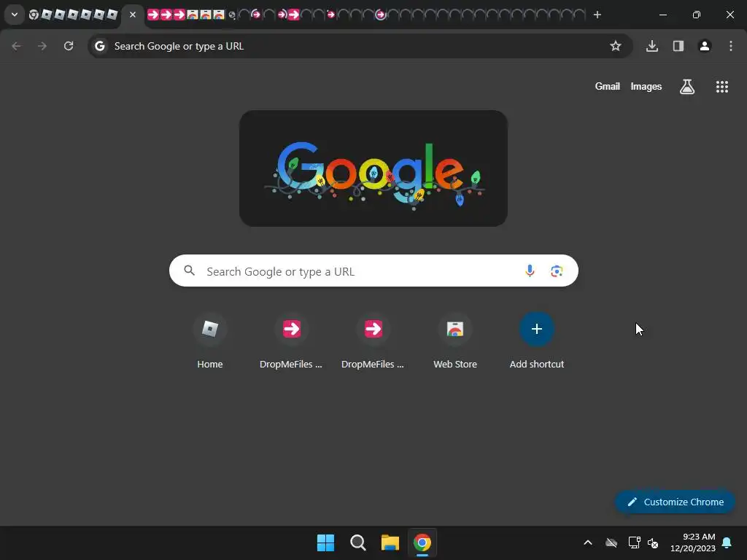747x560 pixels.
Task: Open the Gmail link
Action: point(608,86)
